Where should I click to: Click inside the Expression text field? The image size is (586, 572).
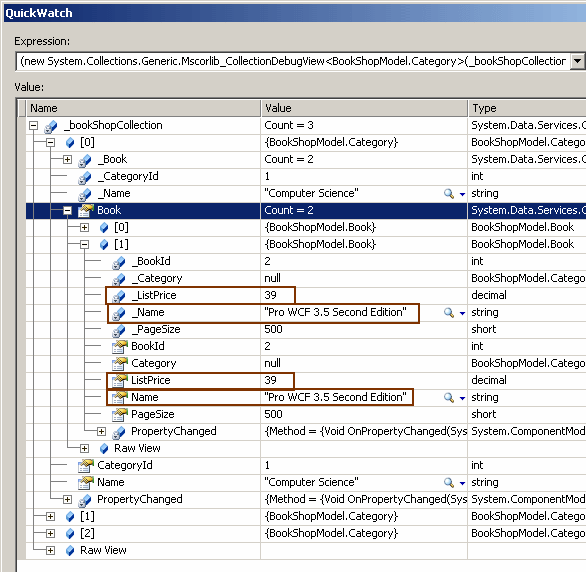coord(293,61)
